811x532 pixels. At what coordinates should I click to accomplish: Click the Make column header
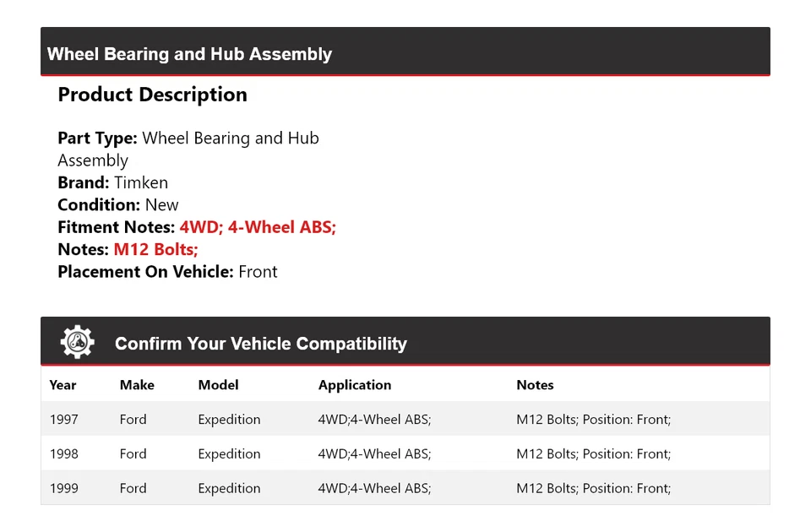click(137, 385)
